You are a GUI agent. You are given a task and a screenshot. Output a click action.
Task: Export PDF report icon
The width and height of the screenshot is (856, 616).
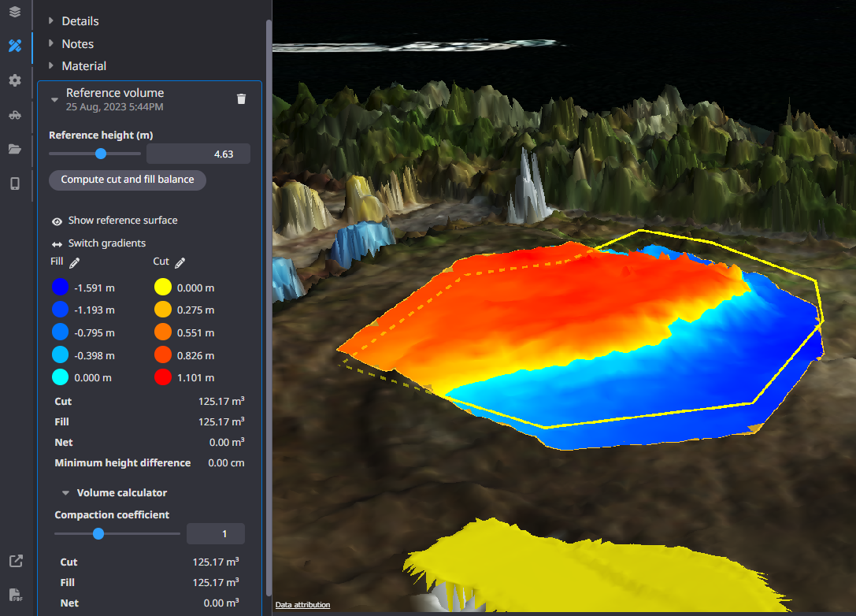pyautogui.click(x=16, y=595)
